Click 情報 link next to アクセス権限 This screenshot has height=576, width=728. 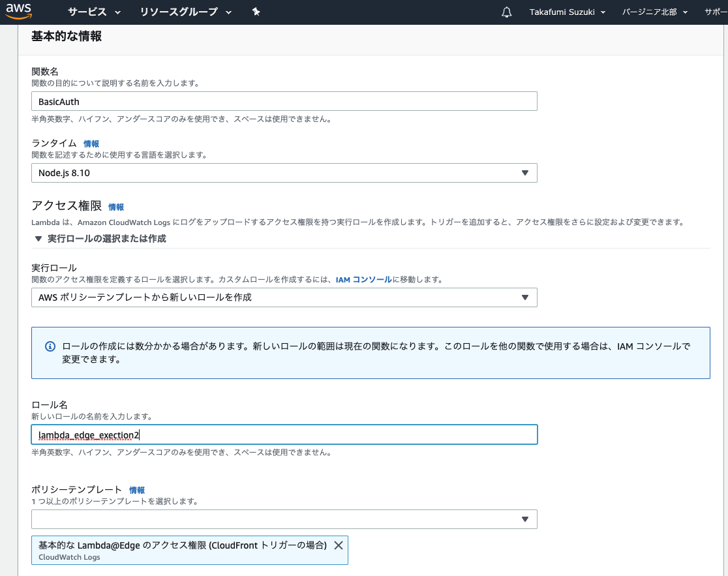116,207
